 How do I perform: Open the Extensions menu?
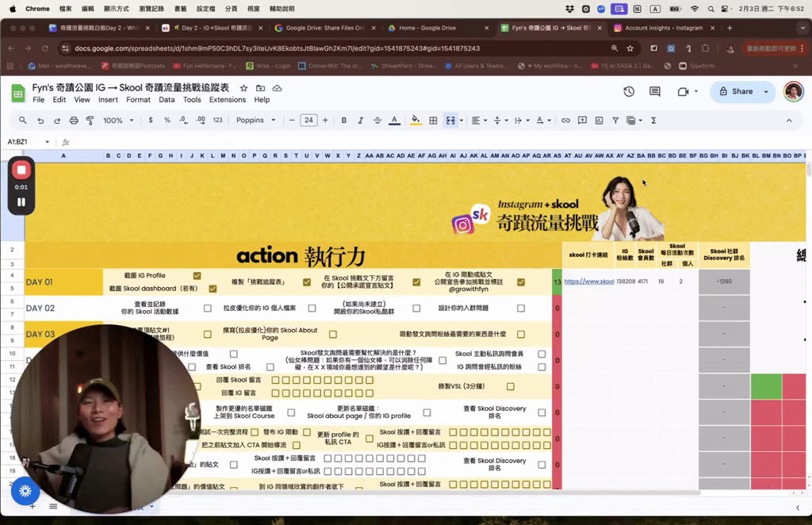228,99
